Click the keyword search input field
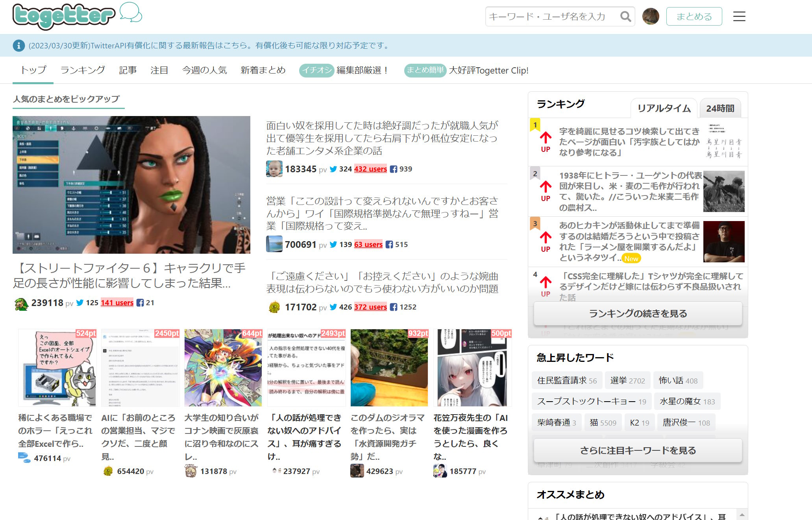Screen dimensions: 812x520 [x=551, y=16]
